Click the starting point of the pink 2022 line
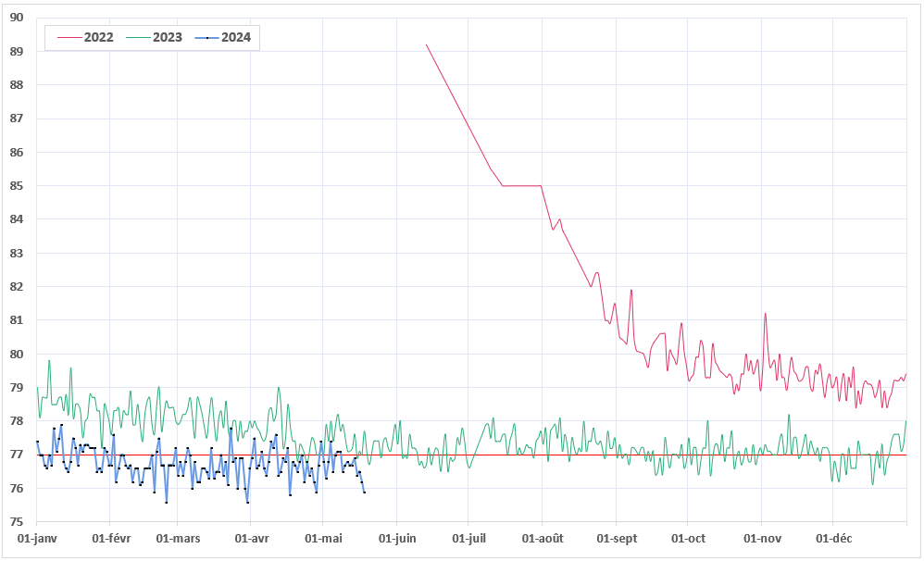The image size is (924, 561). click(426, 44)
